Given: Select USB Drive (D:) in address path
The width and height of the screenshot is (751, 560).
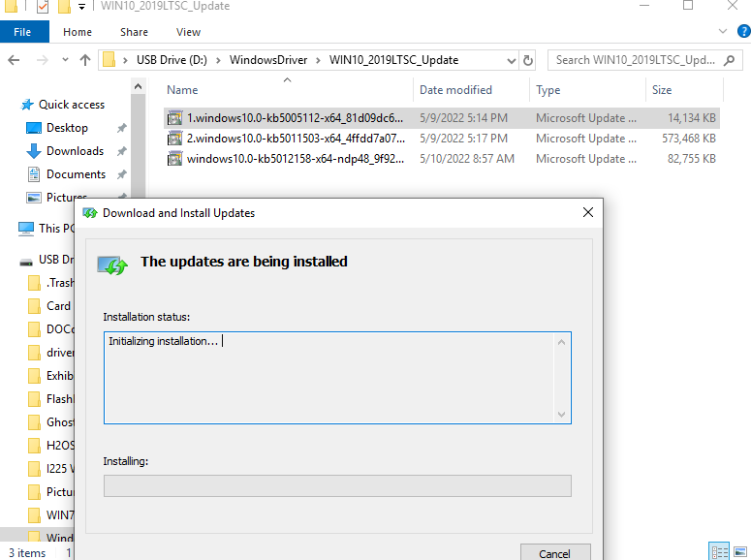Looking at the screenshot, I should click(x=172, y=60).
